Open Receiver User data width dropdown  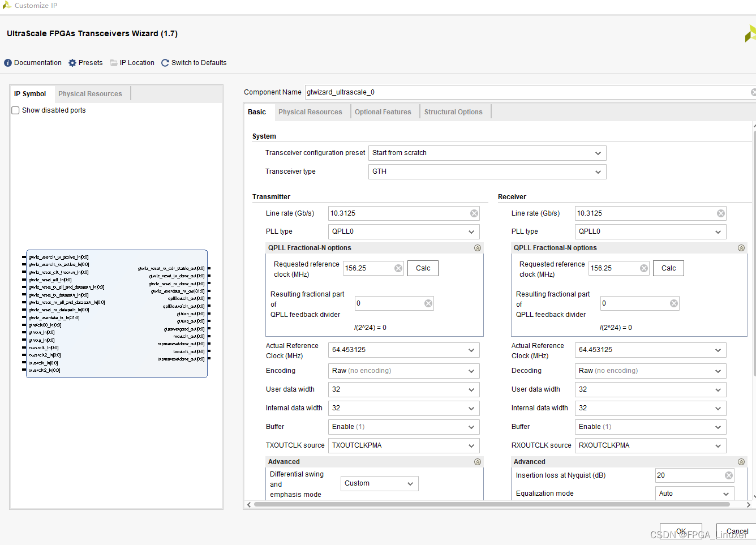pyautogui.click(x=651, y=389)
